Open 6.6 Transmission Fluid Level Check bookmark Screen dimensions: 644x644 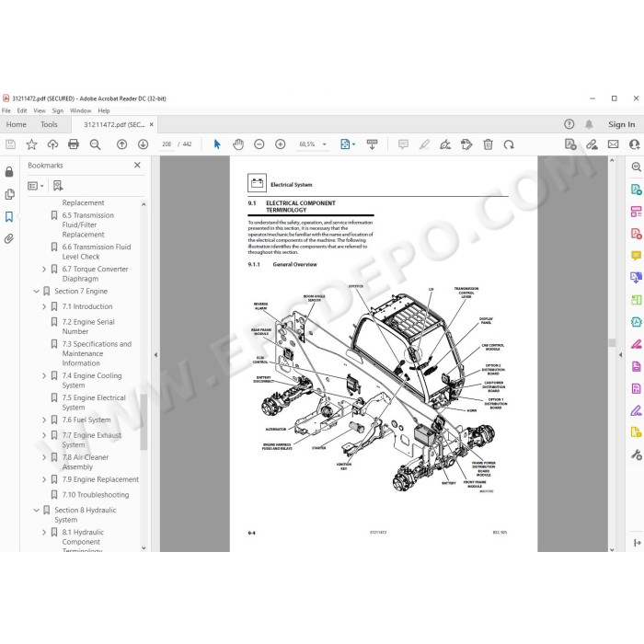(97, 252)
